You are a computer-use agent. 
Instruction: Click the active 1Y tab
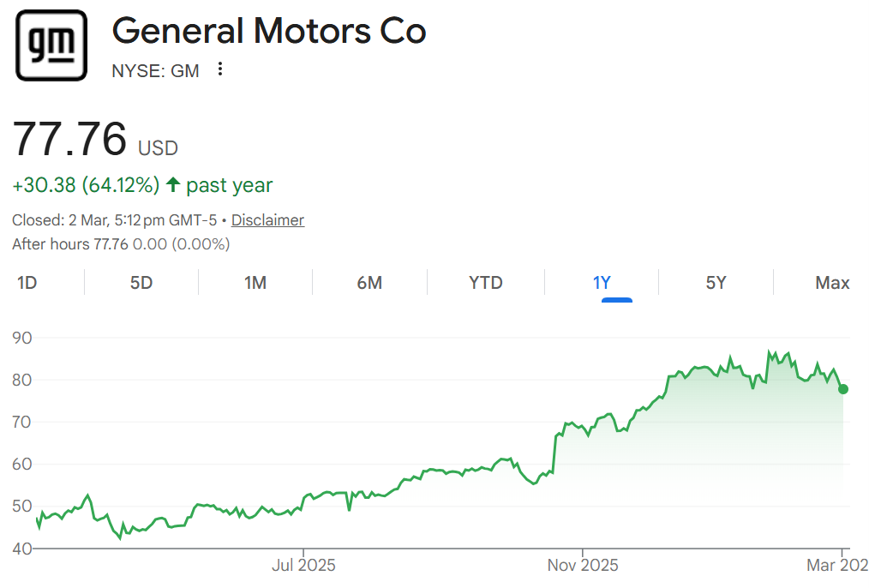pos(602,283)
